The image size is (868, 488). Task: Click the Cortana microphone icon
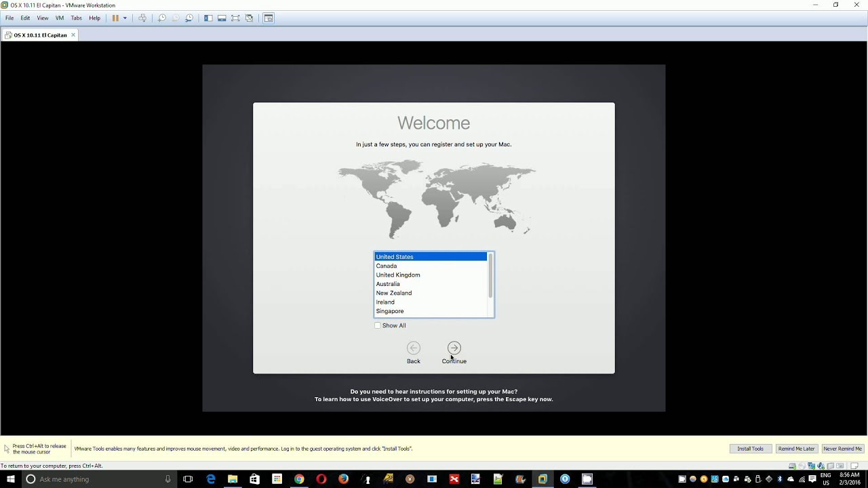pos(167,479)
